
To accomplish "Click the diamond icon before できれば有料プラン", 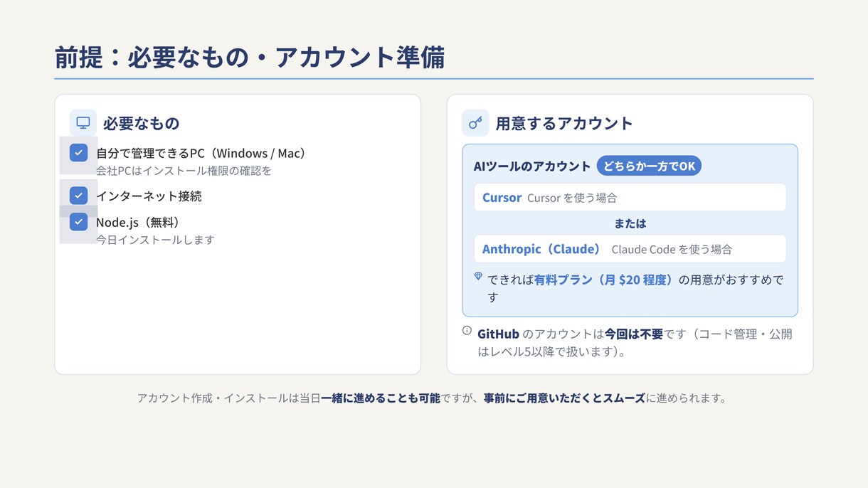I will 478,276.
